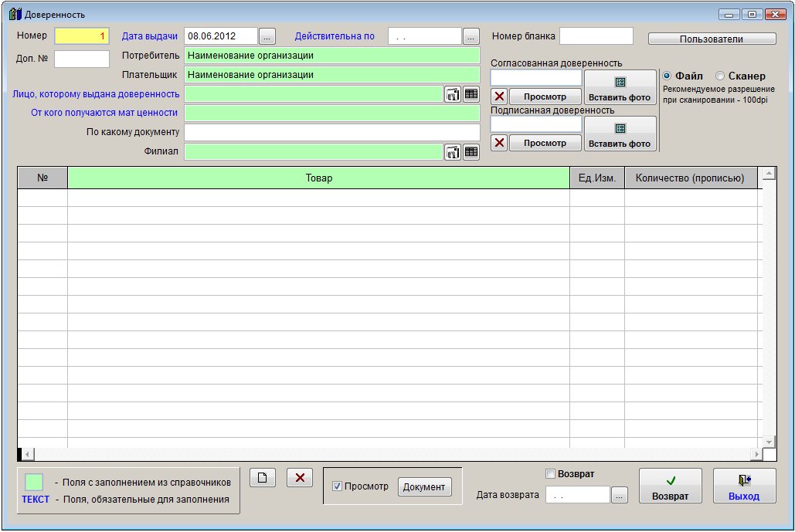Open the table list icon beside Филиал
The image size is (795, 532).
pos(471,152)
